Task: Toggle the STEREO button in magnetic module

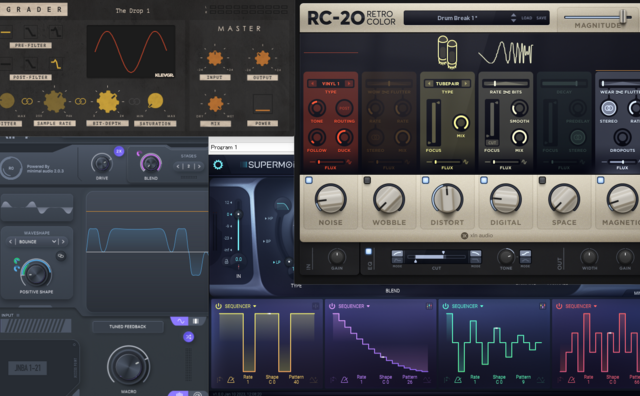Action: coord(608,108)
